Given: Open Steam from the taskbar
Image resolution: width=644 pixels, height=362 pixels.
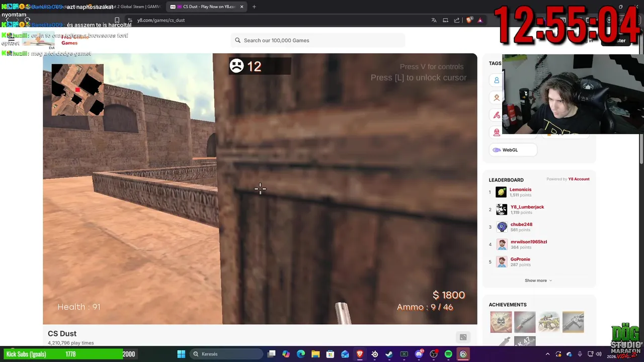Looking at the screenshot, I should pos(389,354).
